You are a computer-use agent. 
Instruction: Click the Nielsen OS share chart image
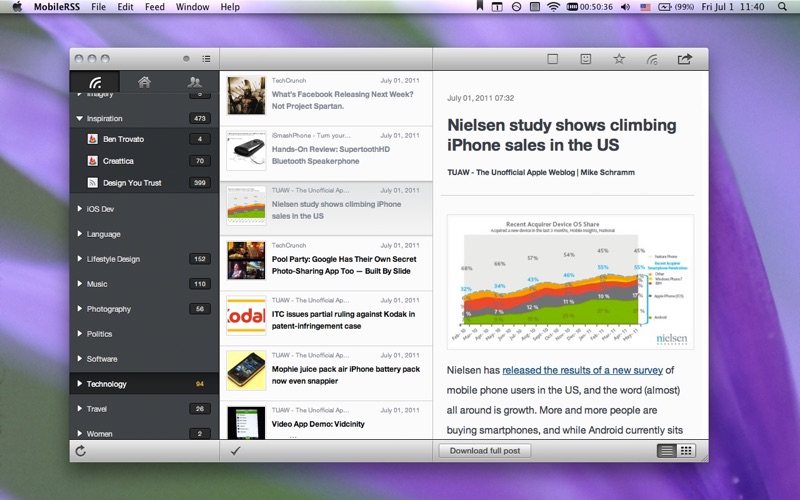[570, 282]
